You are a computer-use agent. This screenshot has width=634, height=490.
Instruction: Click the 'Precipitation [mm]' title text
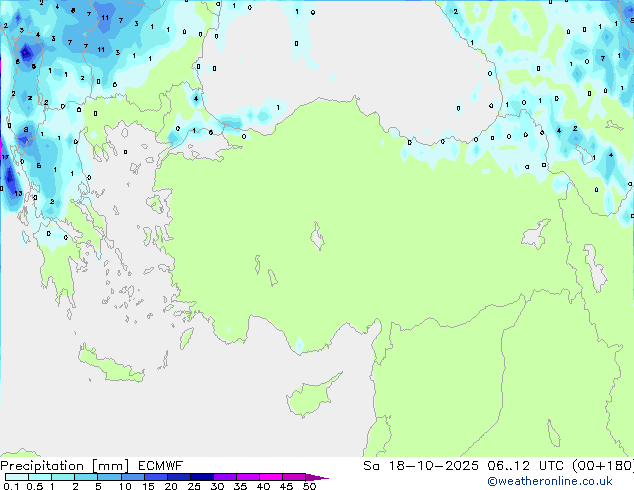tap(65, 466)
